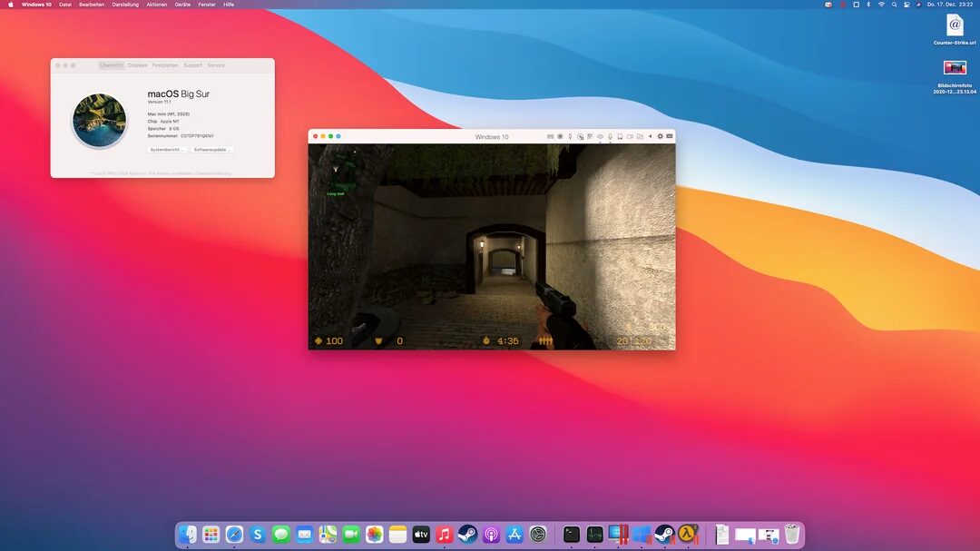Click the Softwareupdate button
The image size is (980, 551).
click(x=212, y=149)
